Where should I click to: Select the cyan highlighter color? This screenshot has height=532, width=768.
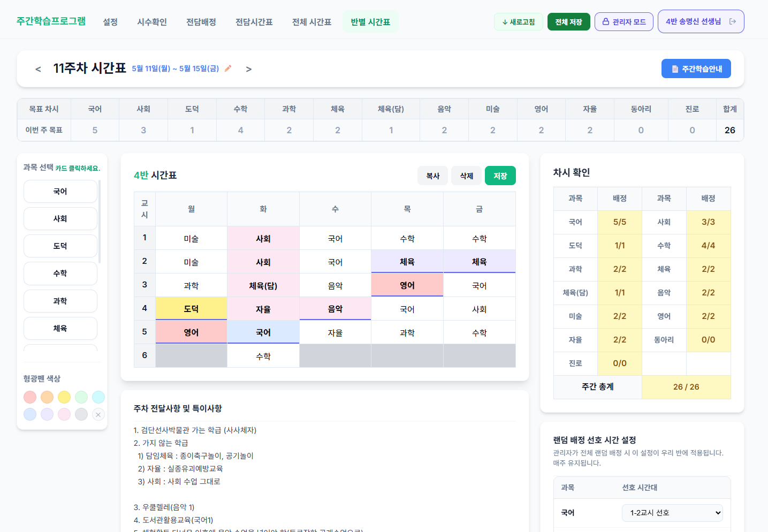(x=98, y=397)
